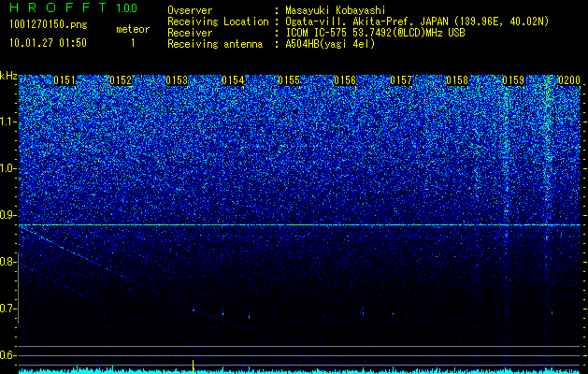Click the 0152 time marker
Screen dimensions: 588x374
121,80
